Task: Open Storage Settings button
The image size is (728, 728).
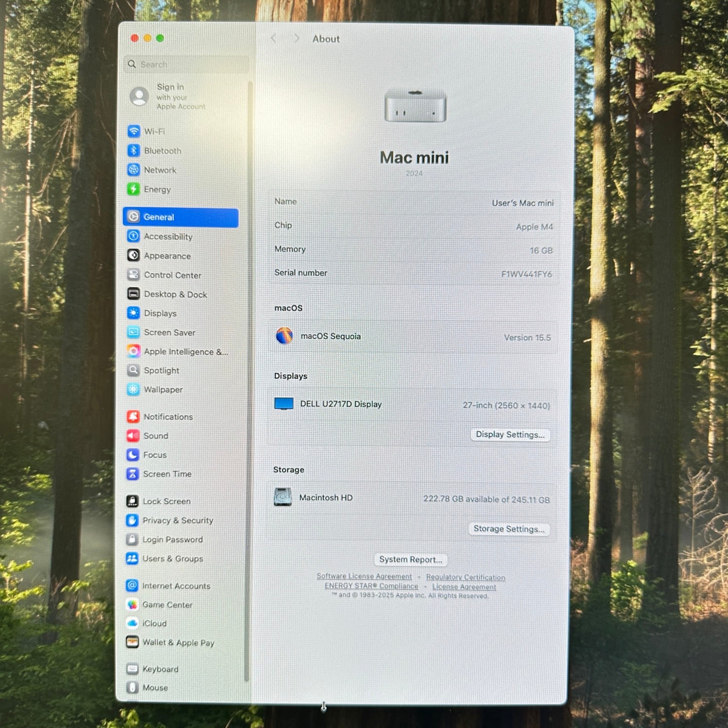Action: (509, 529)
